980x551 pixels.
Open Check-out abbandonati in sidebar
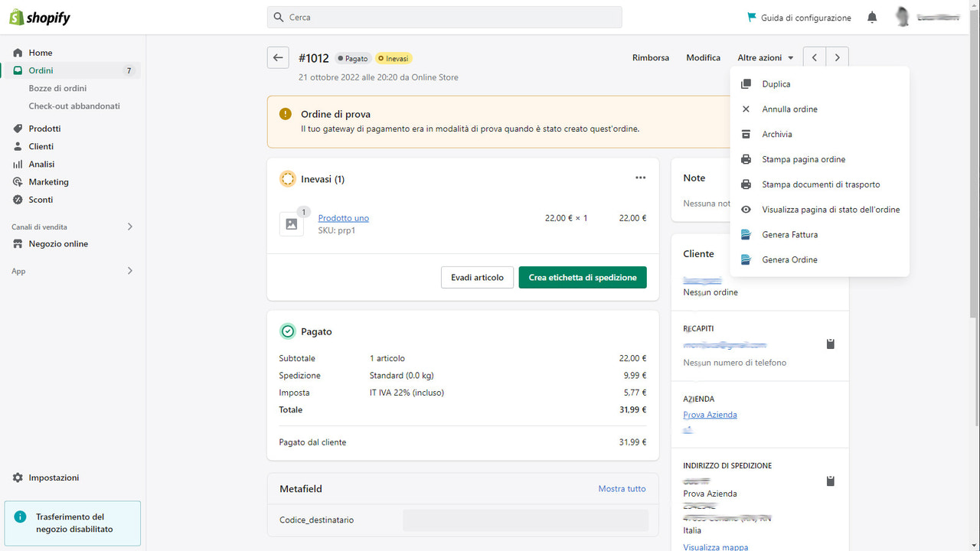(74, 106)
